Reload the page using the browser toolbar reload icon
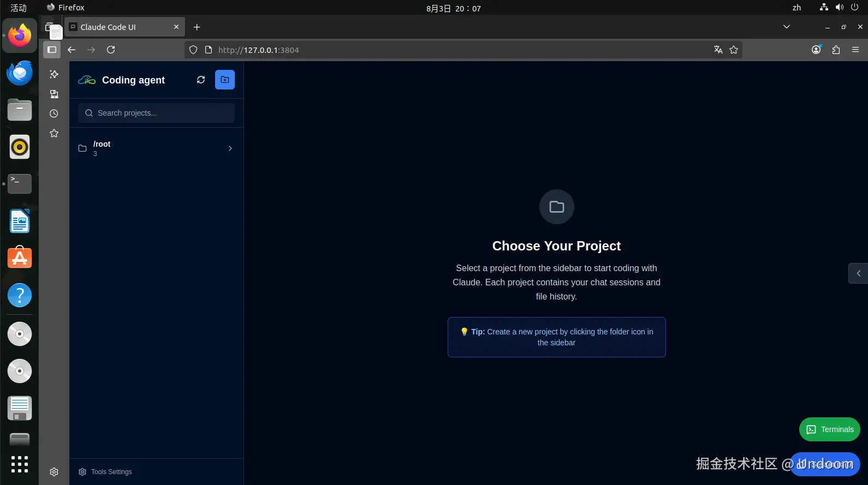868x485 pixels. 111,50
